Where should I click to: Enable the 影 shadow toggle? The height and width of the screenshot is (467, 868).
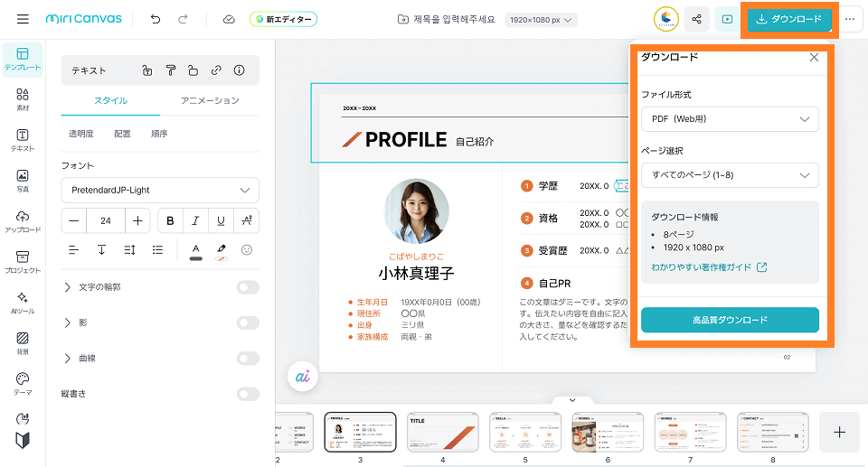pyautogui.click(x=247, y=322)
